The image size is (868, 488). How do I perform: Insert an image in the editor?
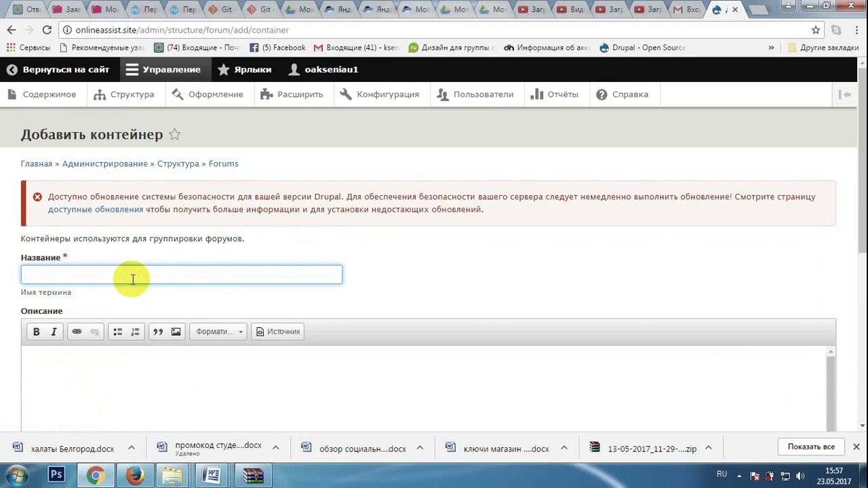coord(176,331)
